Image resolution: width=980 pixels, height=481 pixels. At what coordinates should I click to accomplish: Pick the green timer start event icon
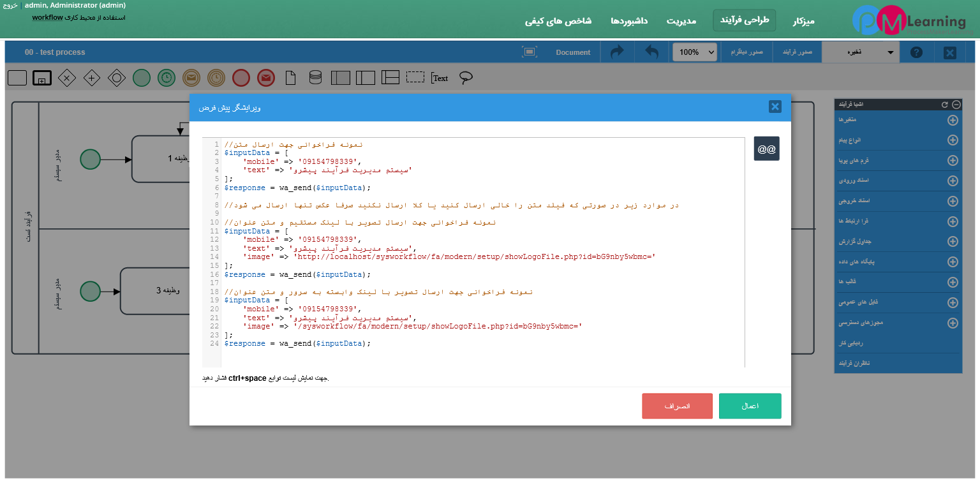[167, 78]
